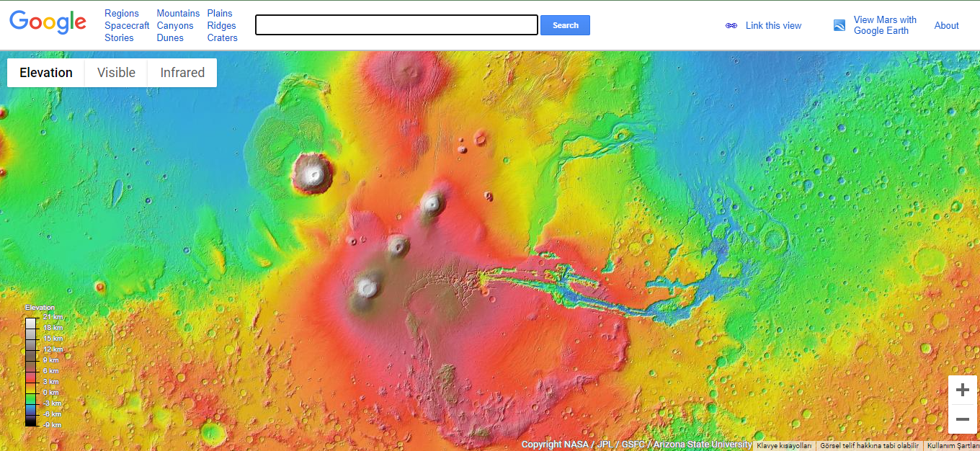This screenshot has width=980, height=451.
Task: Browse Spacecraft landing sites
Action: click(x=127, y=25)
